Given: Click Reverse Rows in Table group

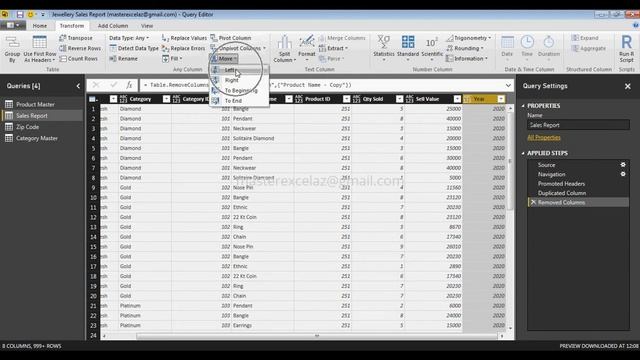Looking at the screenshot, I should point(80,48).
